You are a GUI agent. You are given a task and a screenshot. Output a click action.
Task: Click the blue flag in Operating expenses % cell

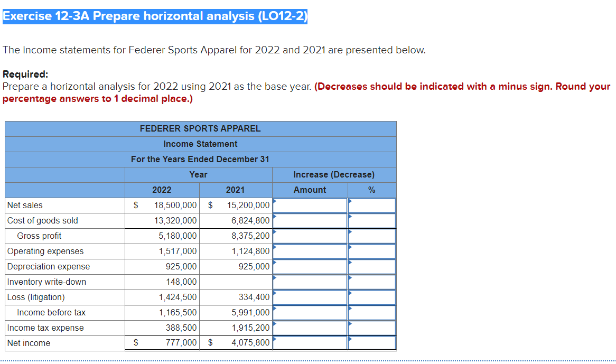click(x=349, y=248)
